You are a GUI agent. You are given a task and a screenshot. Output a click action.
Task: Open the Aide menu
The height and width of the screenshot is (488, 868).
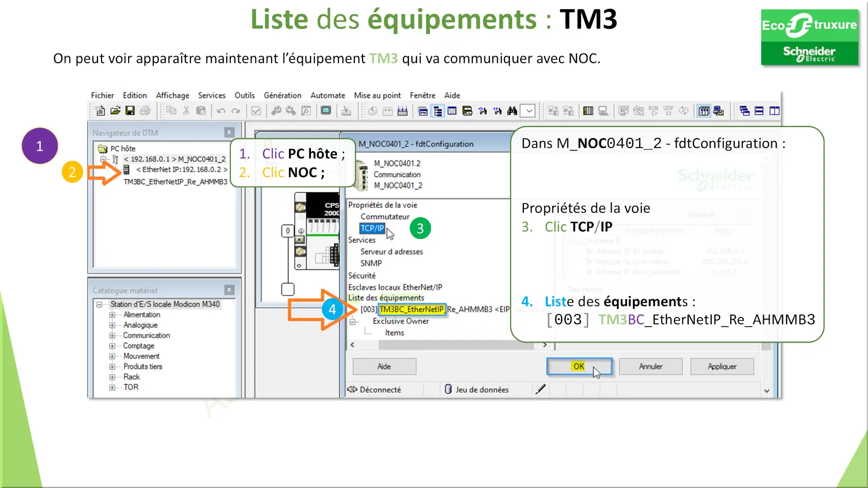452,95
